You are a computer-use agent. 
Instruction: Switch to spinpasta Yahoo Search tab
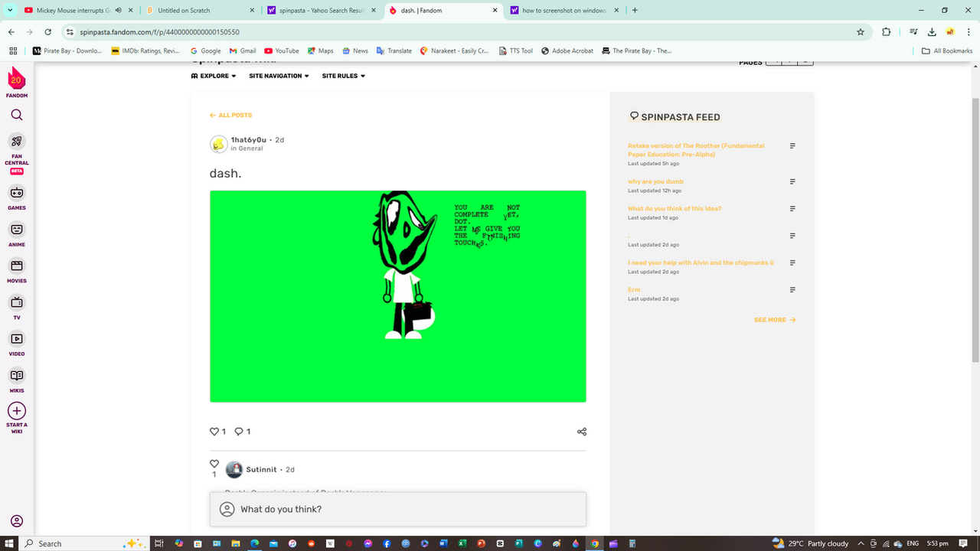321,10
